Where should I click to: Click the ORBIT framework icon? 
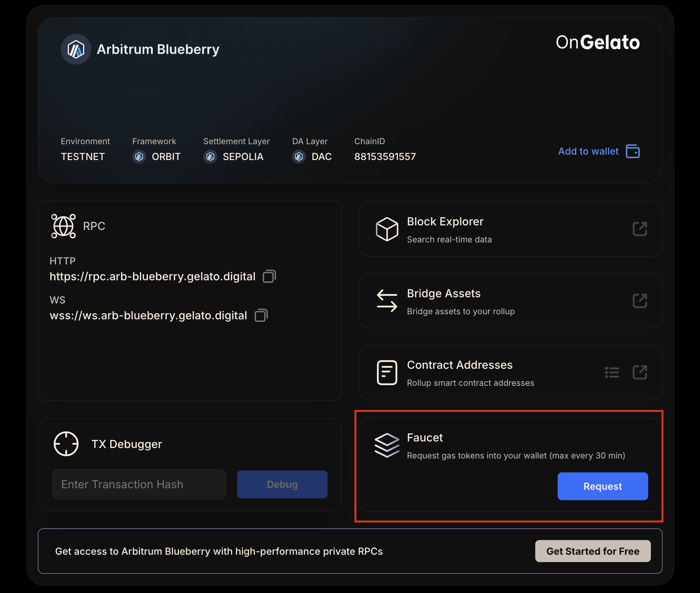tap(139, 157)
